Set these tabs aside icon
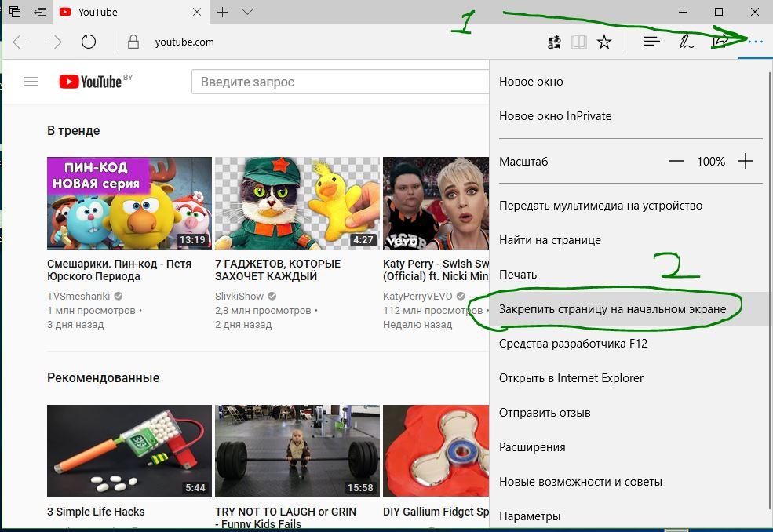 (x=40, y=12)
